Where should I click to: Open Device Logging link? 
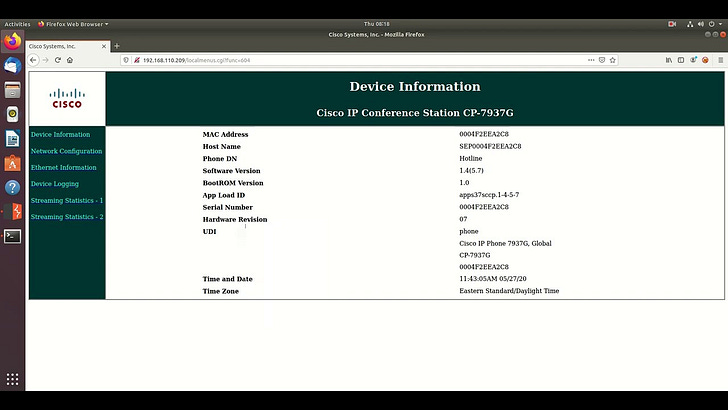(55, 183)
